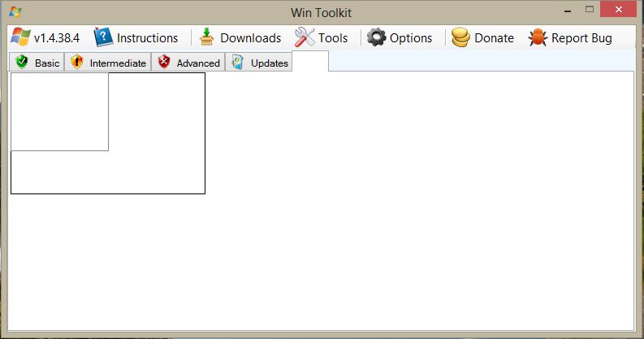
Task: Click the Report Bug insect icon
Action: (x=538, y=37)
